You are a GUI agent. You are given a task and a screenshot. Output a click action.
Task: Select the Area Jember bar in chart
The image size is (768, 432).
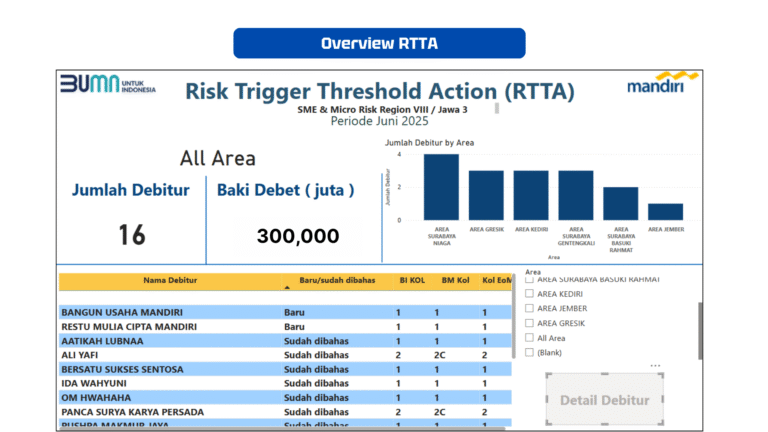(x=666, y=211)
